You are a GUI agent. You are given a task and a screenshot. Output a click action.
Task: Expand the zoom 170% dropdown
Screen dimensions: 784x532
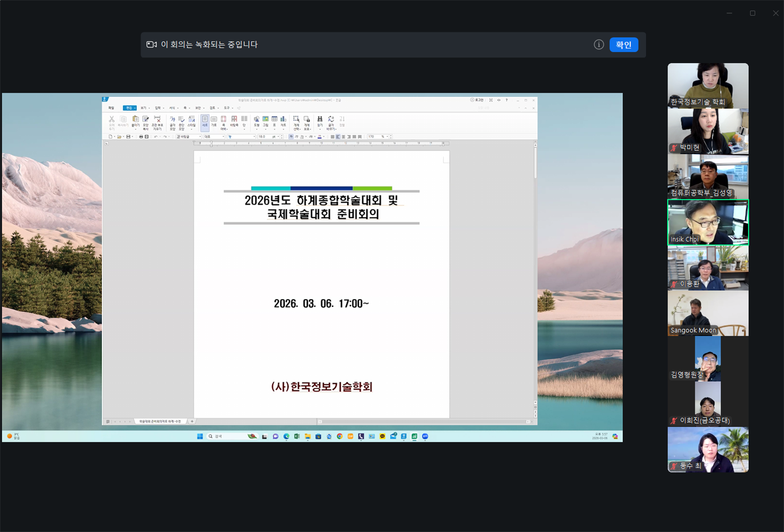click(388, 137)
